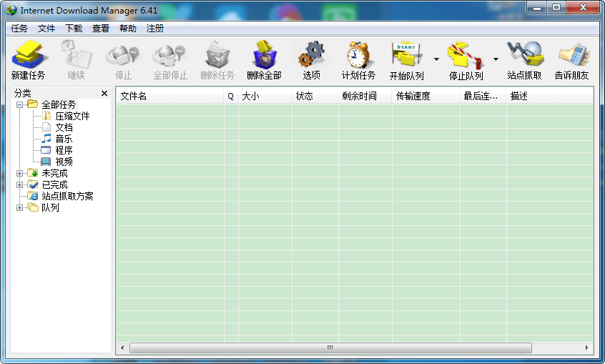The image size is (605, 364).
Task: Select 文档 category
Action: (64, 127)
